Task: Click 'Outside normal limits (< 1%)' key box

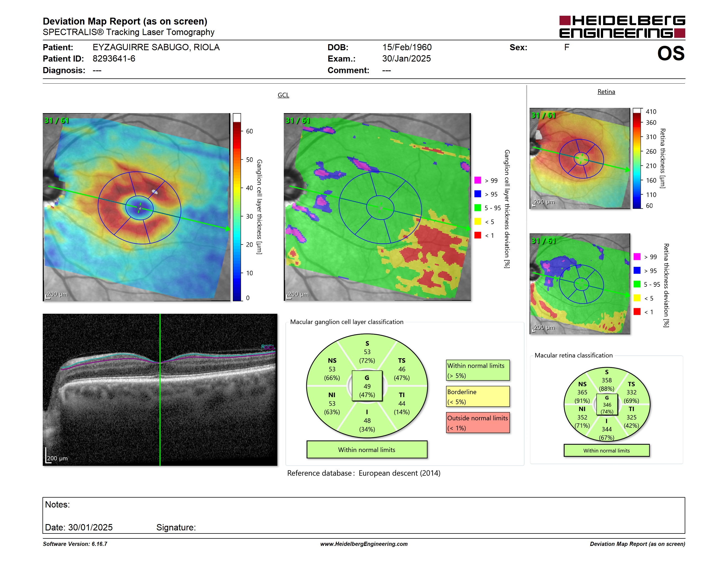Action: [x=478, y=423]
